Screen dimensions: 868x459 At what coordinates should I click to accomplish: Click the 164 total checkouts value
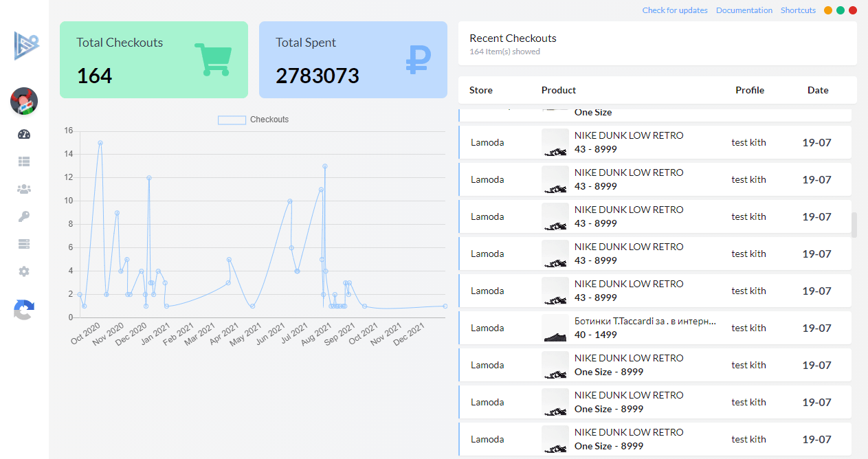tap(94, 76)
